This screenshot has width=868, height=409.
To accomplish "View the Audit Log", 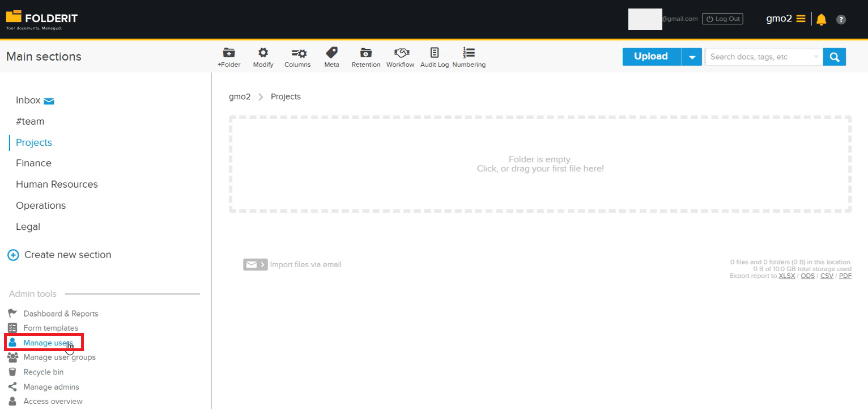I will point(435,57).
